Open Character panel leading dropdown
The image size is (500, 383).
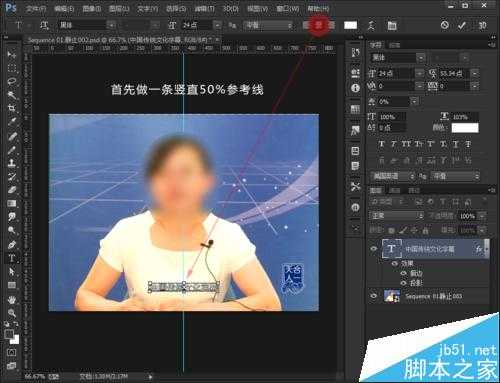[x=475, y=73]
